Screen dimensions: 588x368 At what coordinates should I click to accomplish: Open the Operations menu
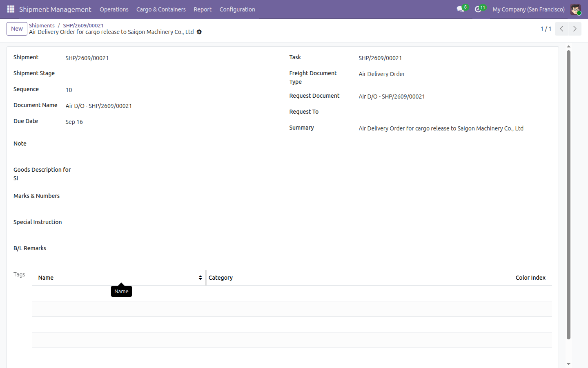tap(114, 9)
